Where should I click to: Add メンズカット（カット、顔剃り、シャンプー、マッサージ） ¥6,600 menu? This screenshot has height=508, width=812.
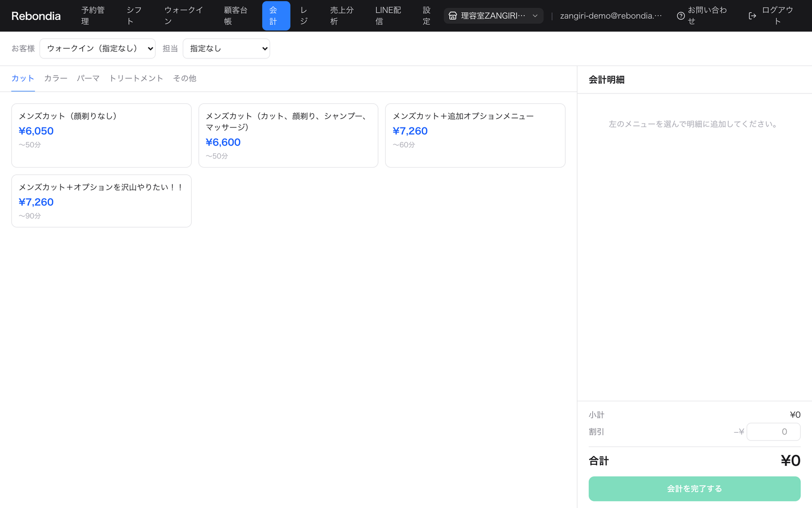(288, 136)
